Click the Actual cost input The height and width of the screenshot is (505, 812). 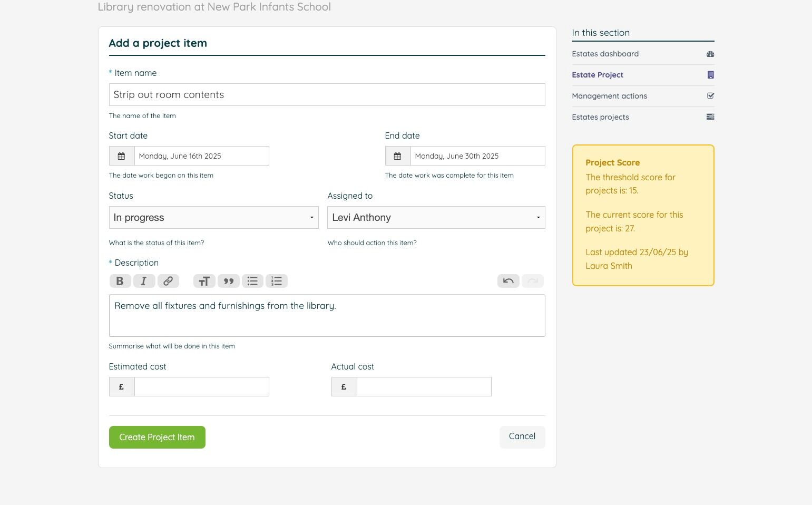coord(424,387)
